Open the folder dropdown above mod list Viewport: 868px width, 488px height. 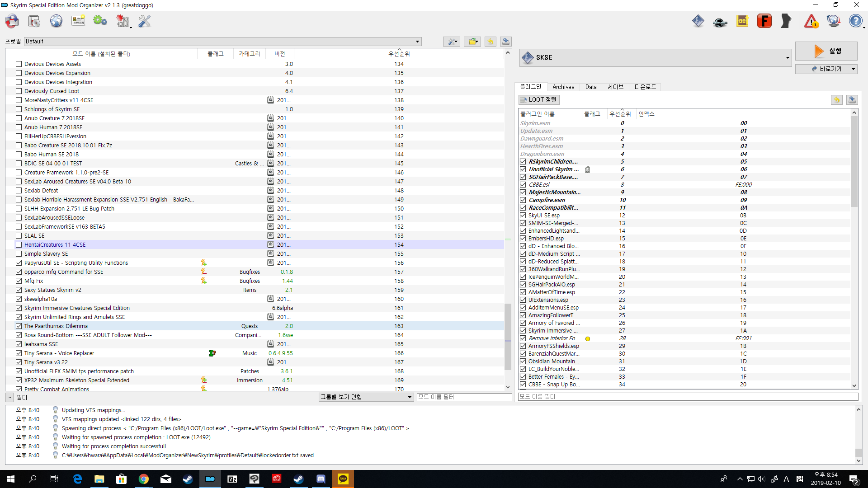pos(472,42)
